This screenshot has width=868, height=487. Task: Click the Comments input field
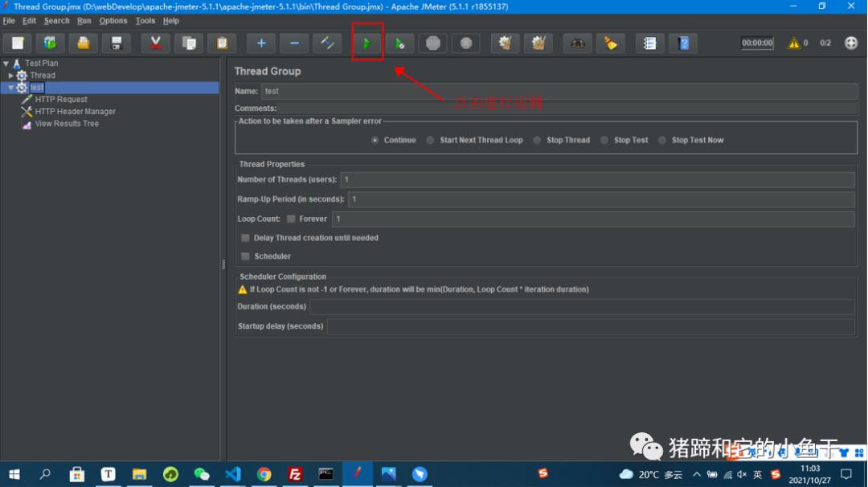(567, 108)
